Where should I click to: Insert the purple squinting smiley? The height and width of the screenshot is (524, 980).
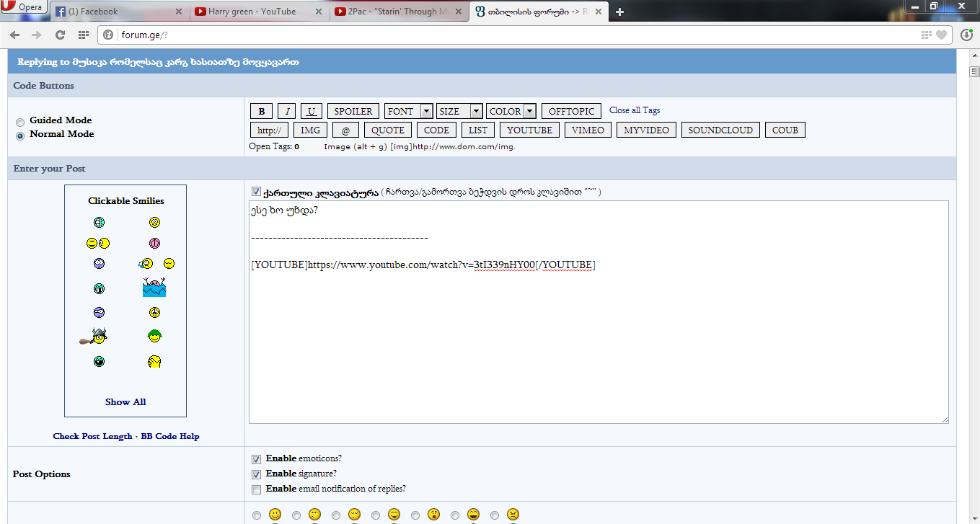coord(100,312)
